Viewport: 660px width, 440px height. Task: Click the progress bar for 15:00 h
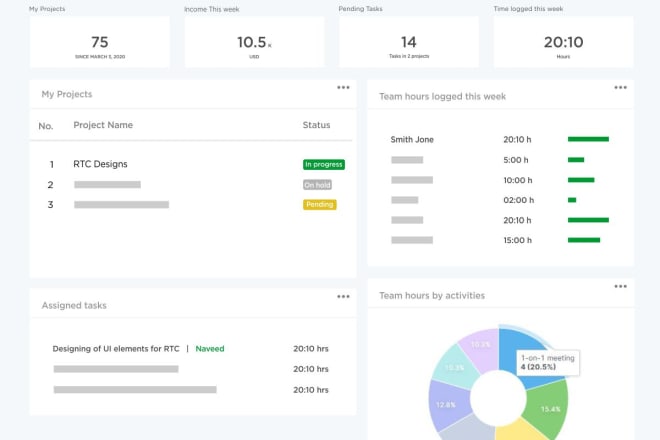pos(584,240)
